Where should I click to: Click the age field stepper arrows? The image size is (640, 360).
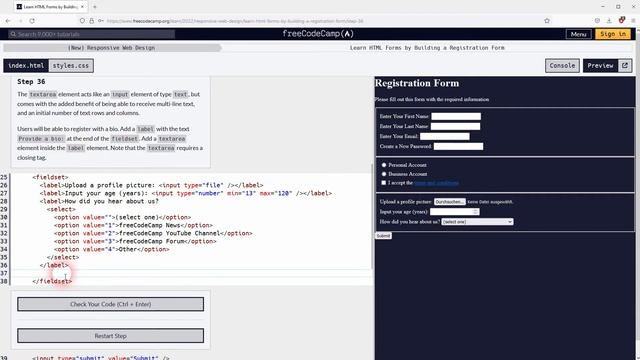click(x=476, y=212)
